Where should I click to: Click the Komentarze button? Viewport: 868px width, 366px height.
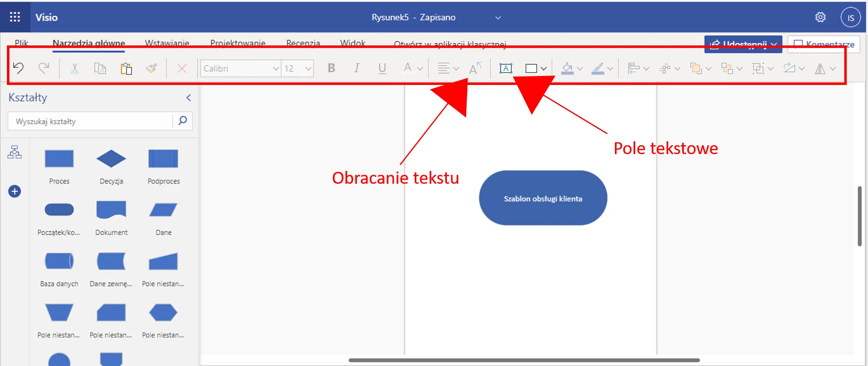[x=824, y=44]
